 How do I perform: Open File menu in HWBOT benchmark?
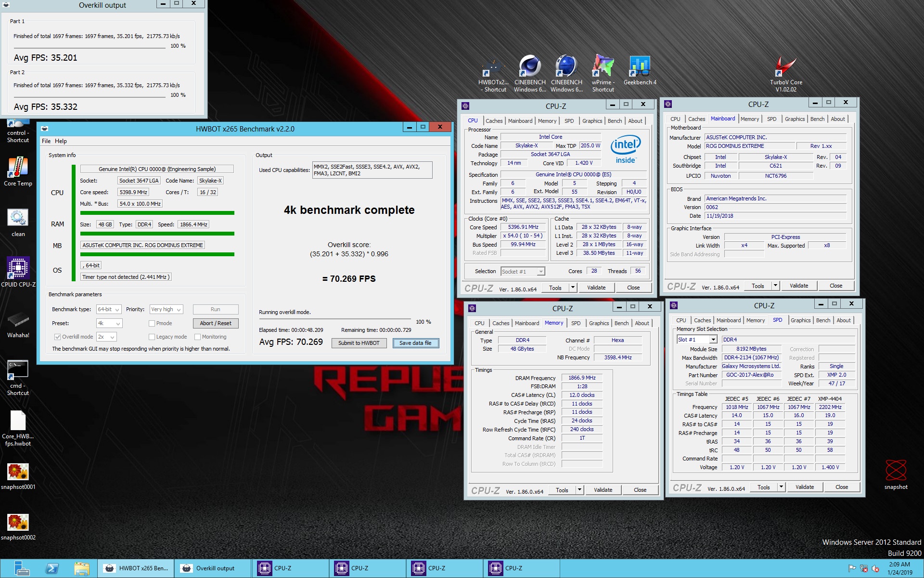click(x=46, y=141)
